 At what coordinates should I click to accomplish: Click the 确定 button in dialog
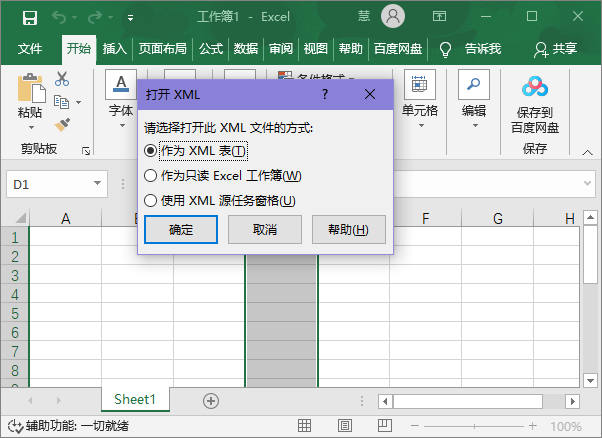click(x=181, y=230)
